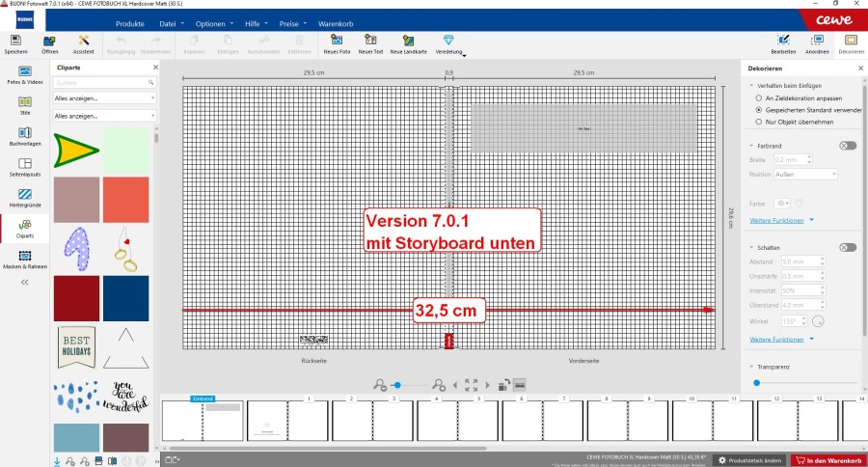Collapse Verhalten beim Einfügen section
Image resolution: width=868 pixels, height=467 pixels.
[x=751, y=85]
